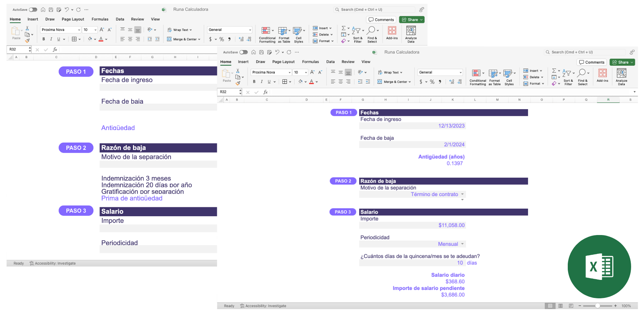Image resolution: width=644 pixels, height=315 pixels.
Task: Select Normal view icon in the status bar
Action: (550, 306)
